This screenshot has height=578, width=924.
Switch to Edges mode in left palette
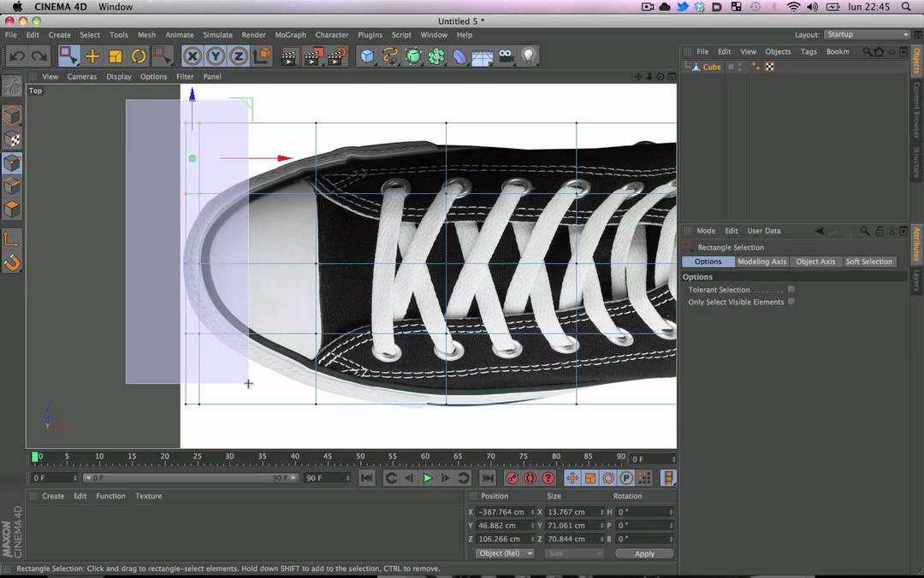12,186
